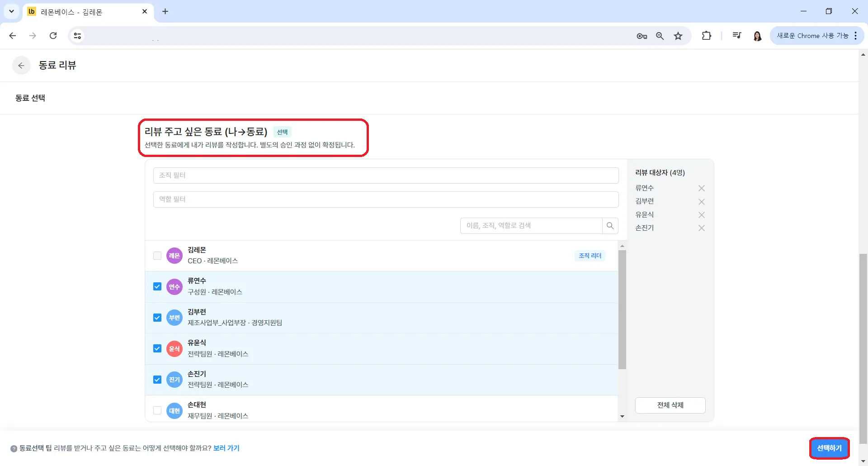Open media control icon in toolbar
Viewport: 868px width, 466px height.
[737, 36]
